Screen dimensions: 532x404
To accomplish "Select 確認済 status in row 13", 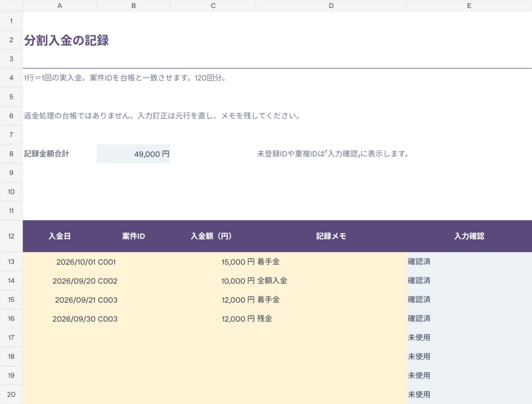I will click(469, 262).
